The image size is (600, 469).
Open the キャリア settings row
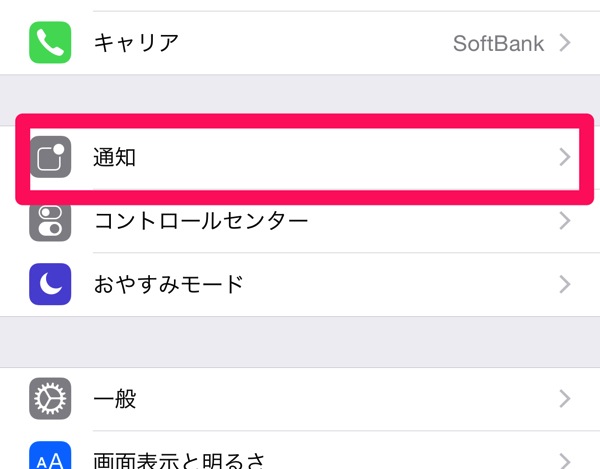click(300, 42)
